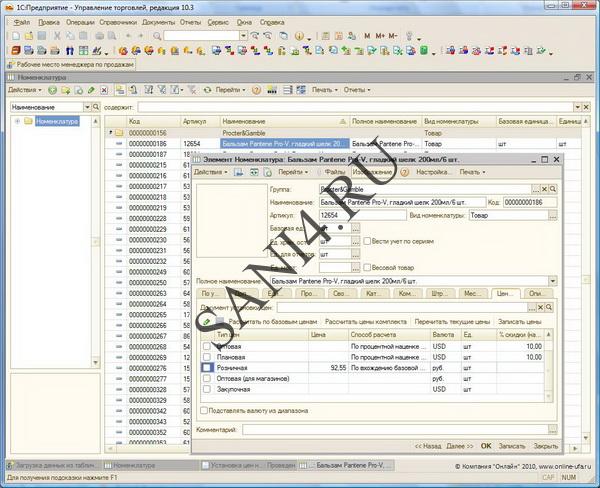Click Add folder icon in Номенклатура toolbar

coord(65,90)
